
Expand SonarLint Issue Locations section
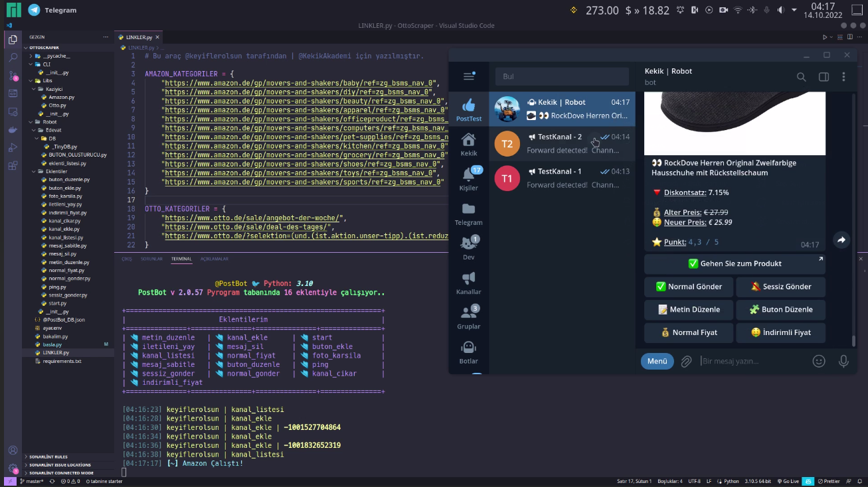coord(60,465)
